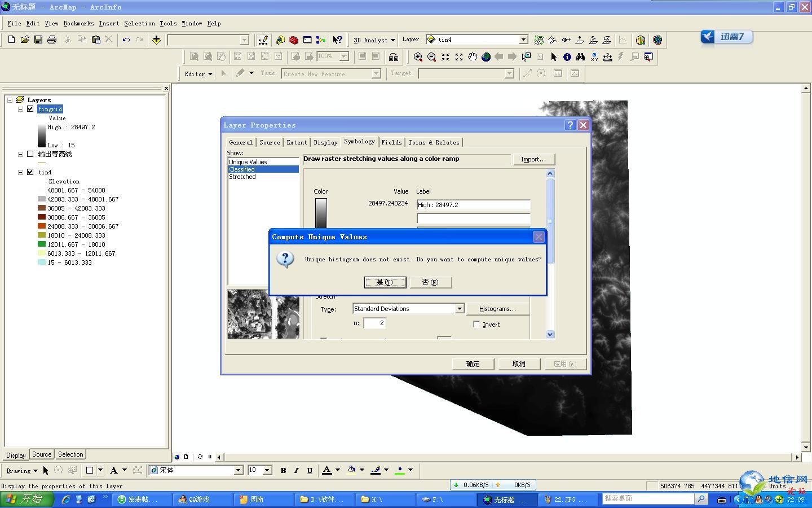Click 确定 in Layer Properties

(473, 364)
